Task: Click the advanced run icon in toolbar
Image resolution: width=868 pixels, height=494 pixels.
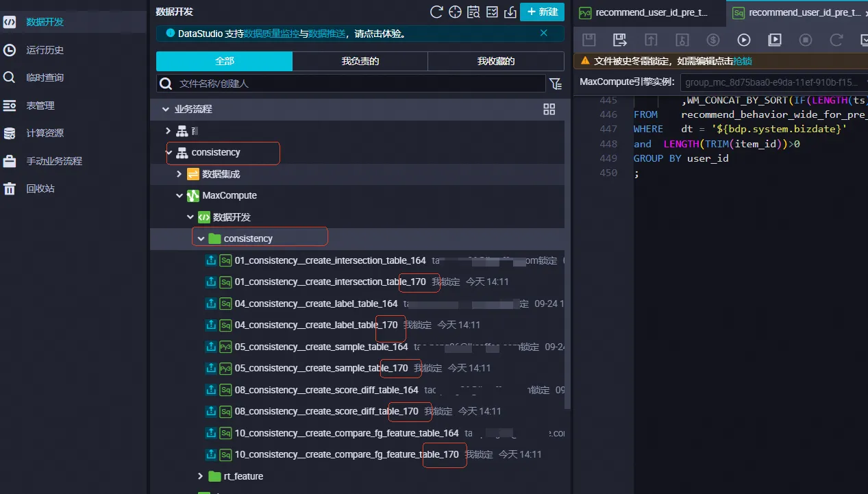Action: [775, 40]
